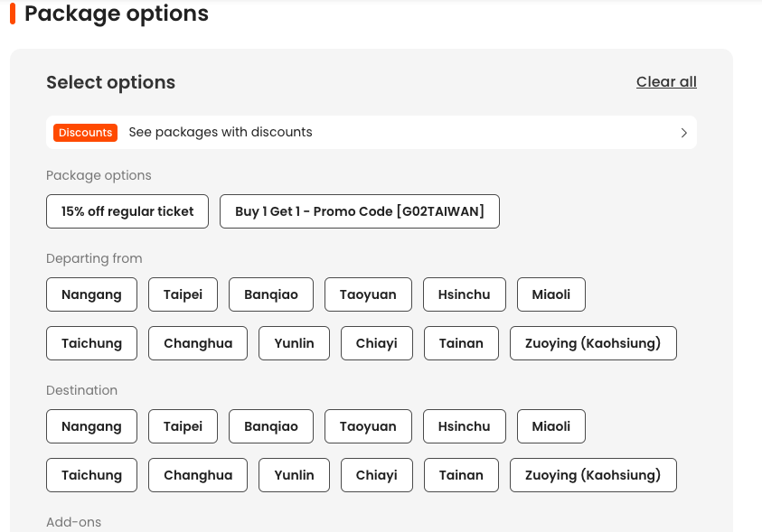The width and height of the screenshot is (762, 532).
Task: Pick Taipei under Departing from
Action: pyautogui.click(x=183, y=294)
